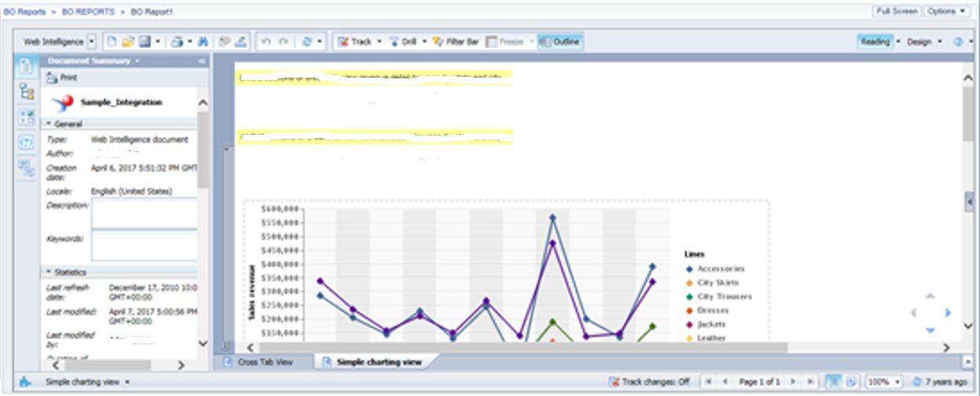Open the report map tree sidebar icon
Viewport: 980px width, 396px height.
27,92
